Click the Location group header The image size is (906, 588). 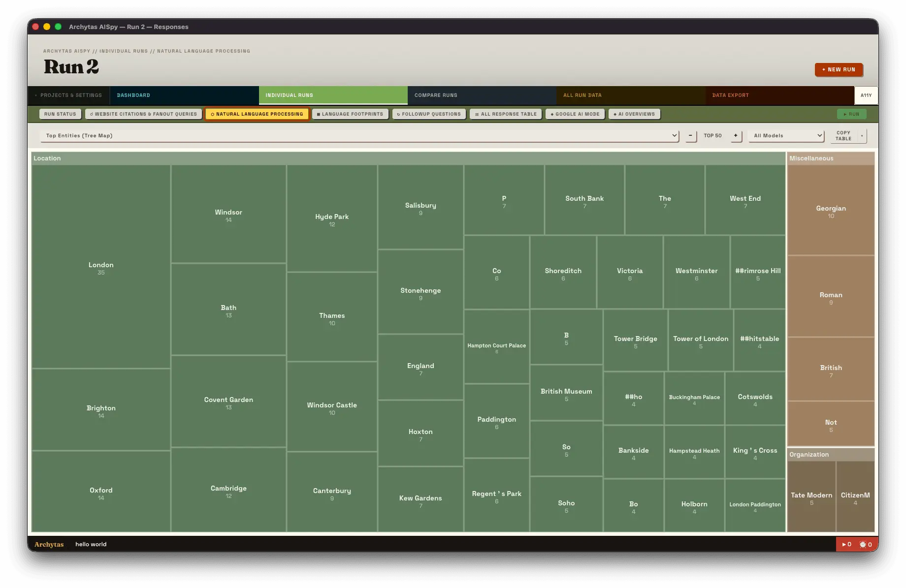(x=409, y=158)
